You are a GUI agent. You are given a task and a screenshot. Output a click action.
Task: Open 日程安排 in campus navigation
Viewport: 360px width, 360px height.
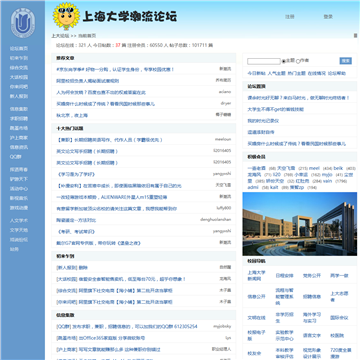pos(284,276)
